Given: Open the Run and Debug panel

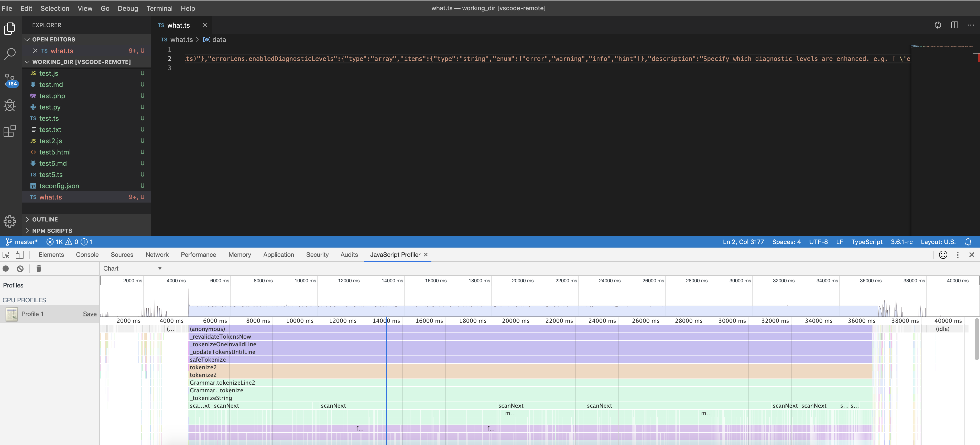Looking at the screenshot, I should [9, 106].
